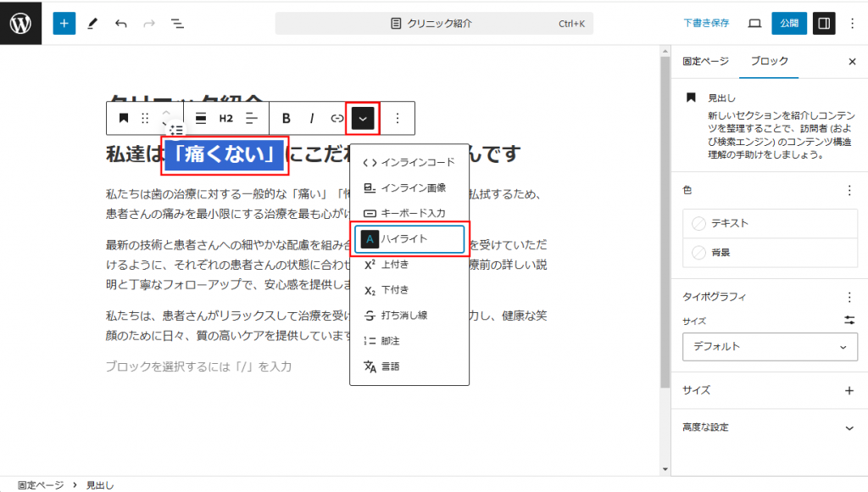868x492 pixels.
Task: Click the link icon in block toolbar
Action: (337, 119)
